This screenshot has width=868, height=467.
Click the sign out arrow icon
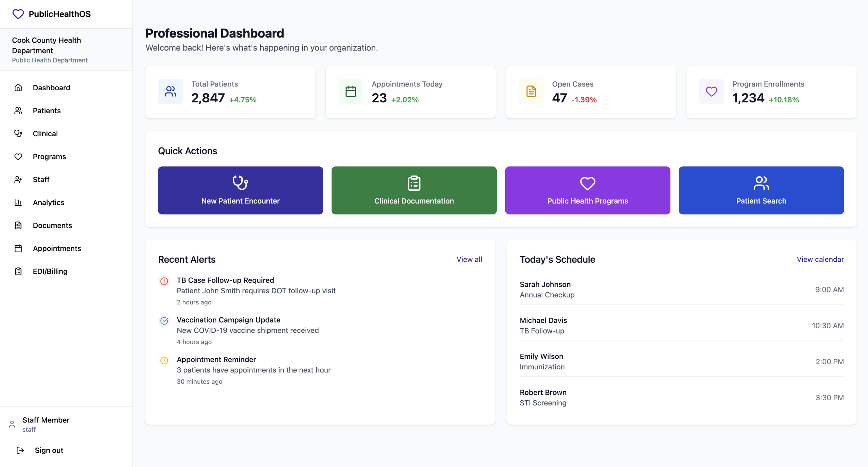(20, 450)
